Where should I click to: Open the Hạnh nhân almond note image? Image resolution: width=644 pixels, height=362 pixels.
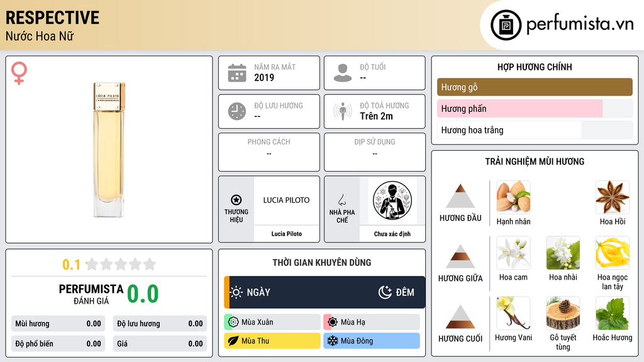[513, 197]
